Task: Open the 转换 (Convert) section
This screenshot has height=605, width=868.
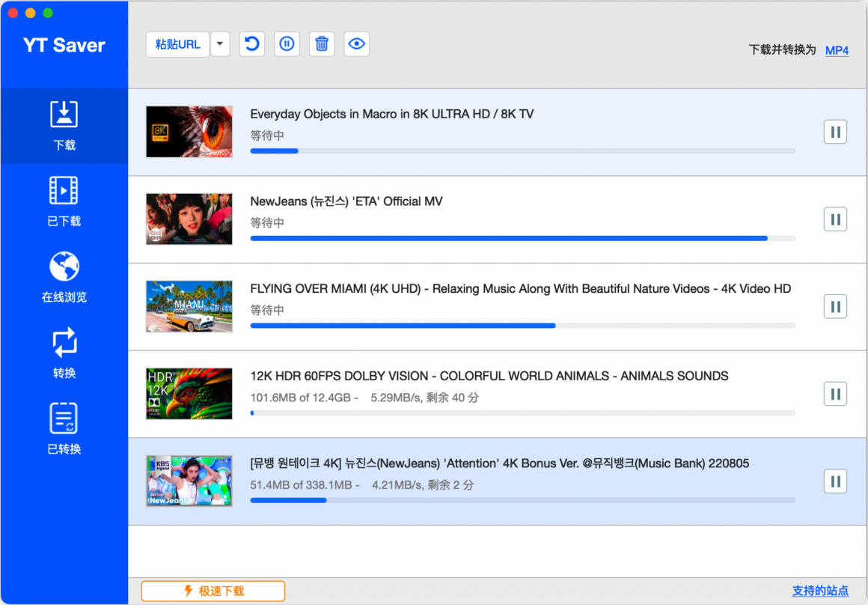Action: click(64, 353)
